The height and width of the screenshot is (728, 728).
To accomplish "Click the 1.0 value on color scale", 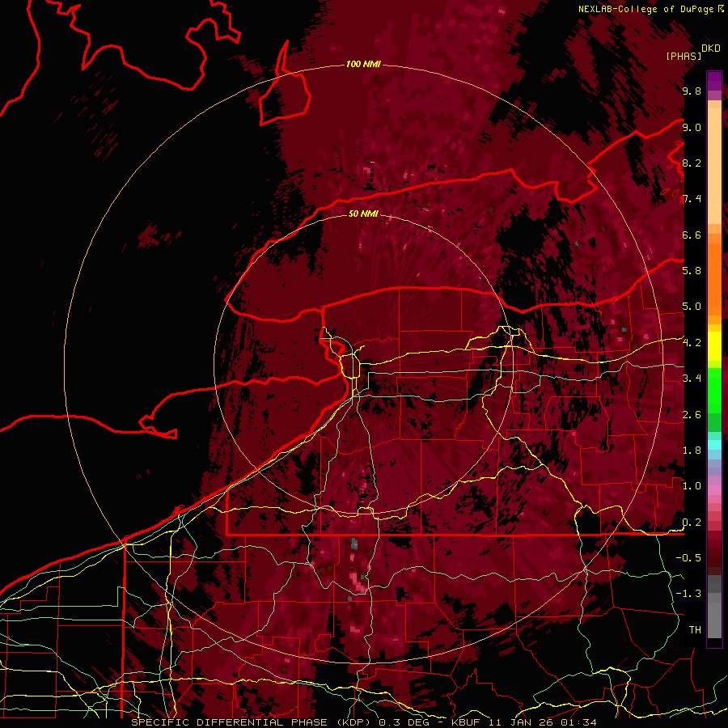I will click(x=692, y=486).
